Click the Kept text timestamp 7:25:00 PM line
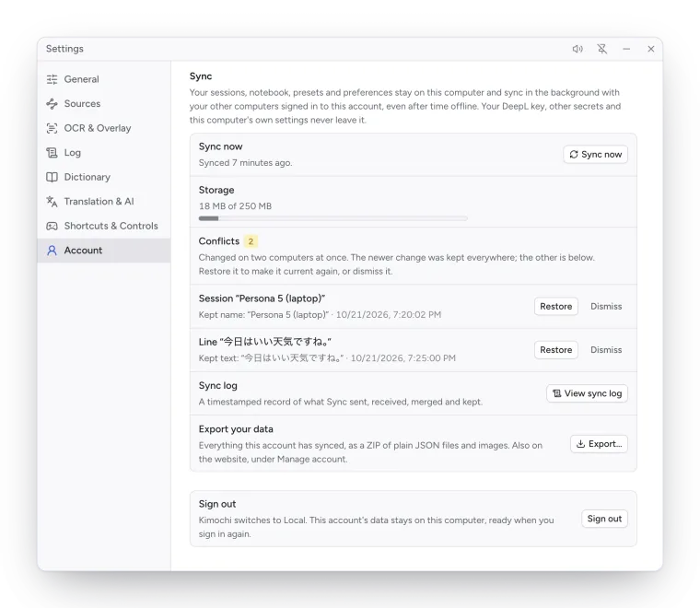Screen dimensions: 700x608 tap(327, 358)
